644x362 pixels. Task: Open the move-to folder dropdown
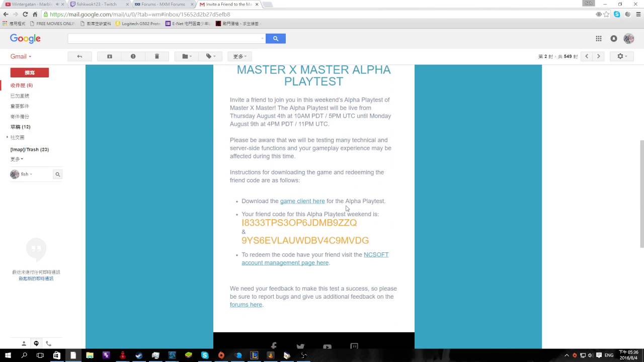pyautogui.click(x=187, y=56)
